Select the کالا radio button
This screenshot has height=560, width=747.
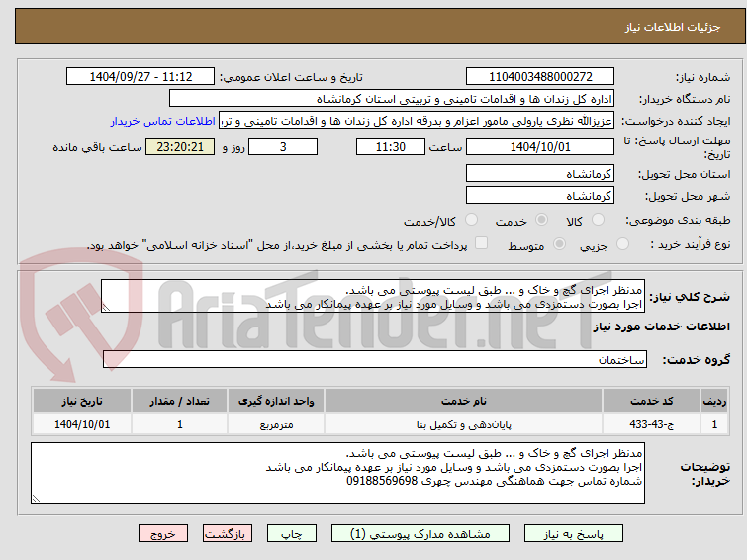pos(598,220)
